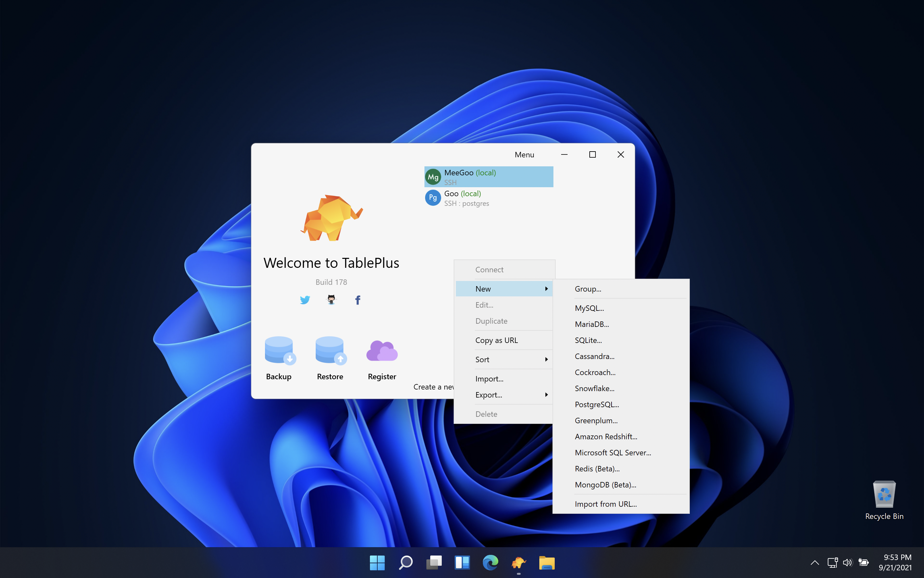Viewport: 924px width, 578px height.
Task: Click the TablePlus elephant logo
Action: tap(331, 218)
